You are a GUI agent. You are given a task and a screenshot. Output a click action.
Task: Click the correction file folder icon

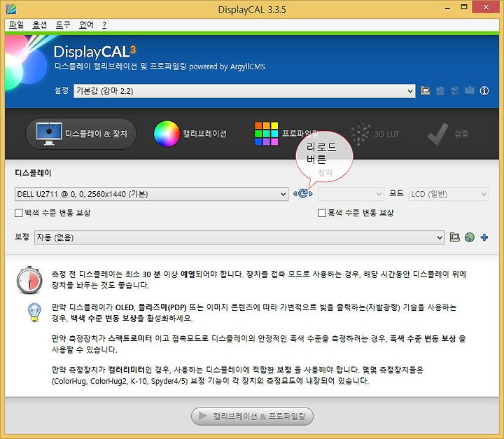(454, 237)
